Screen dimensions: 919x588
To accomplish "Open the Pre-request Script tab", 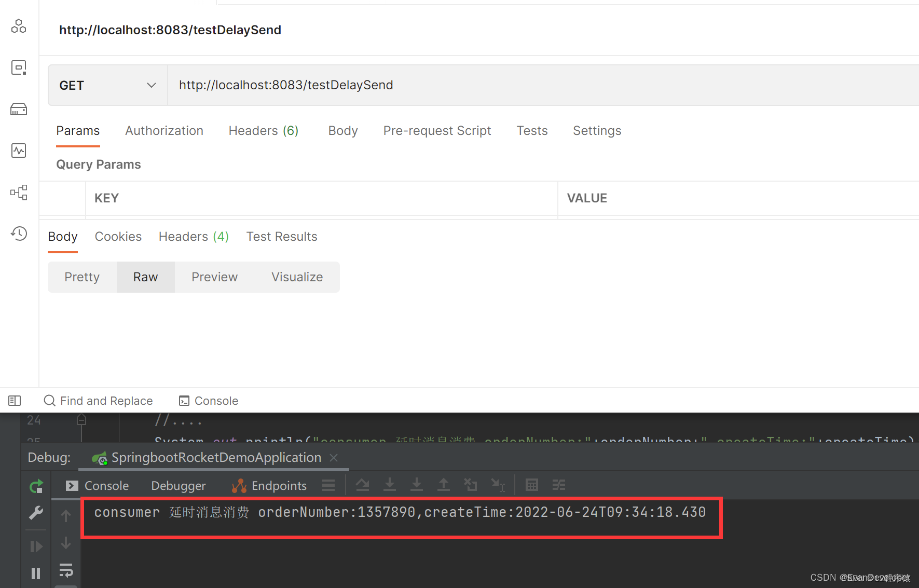I will pos(437,131).
